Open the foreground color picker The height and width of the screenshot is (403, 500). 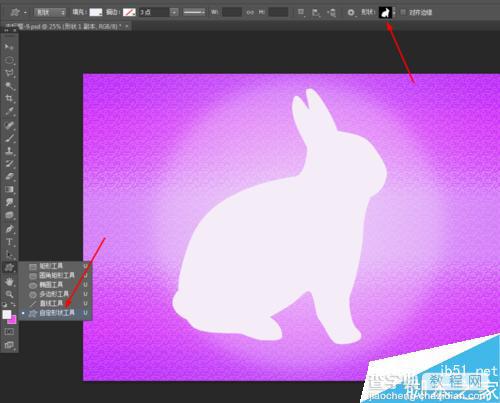click(x=7, y=314)
